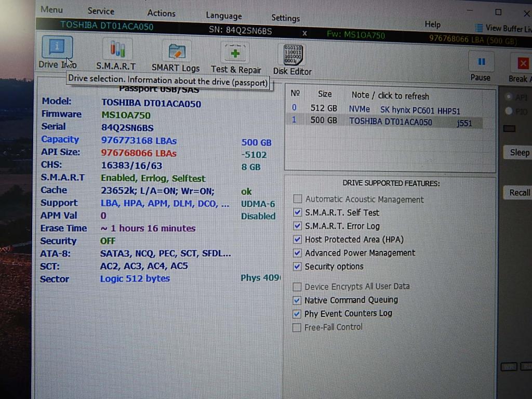Click the Recall button

point(519,192)
